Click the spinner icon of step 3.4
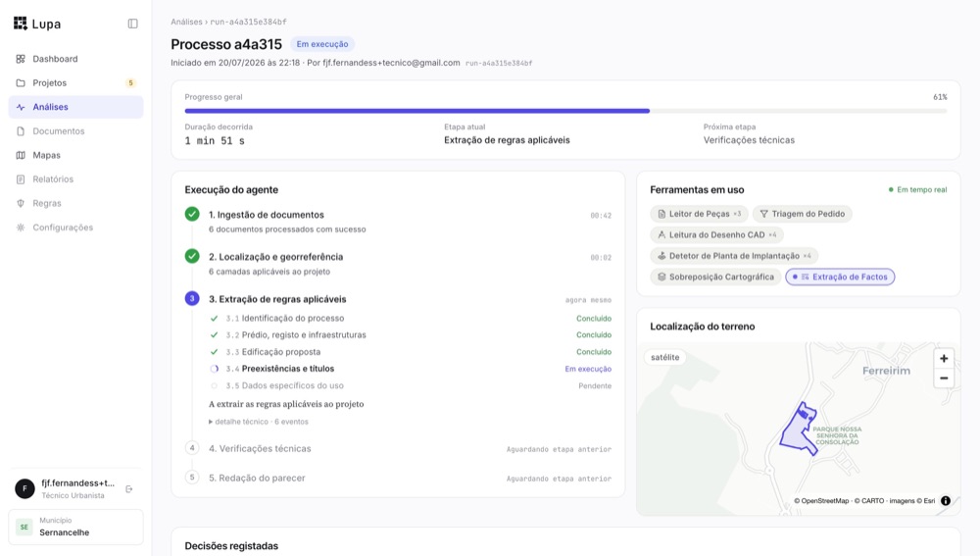The image size is (980, 556). (214, 369)
